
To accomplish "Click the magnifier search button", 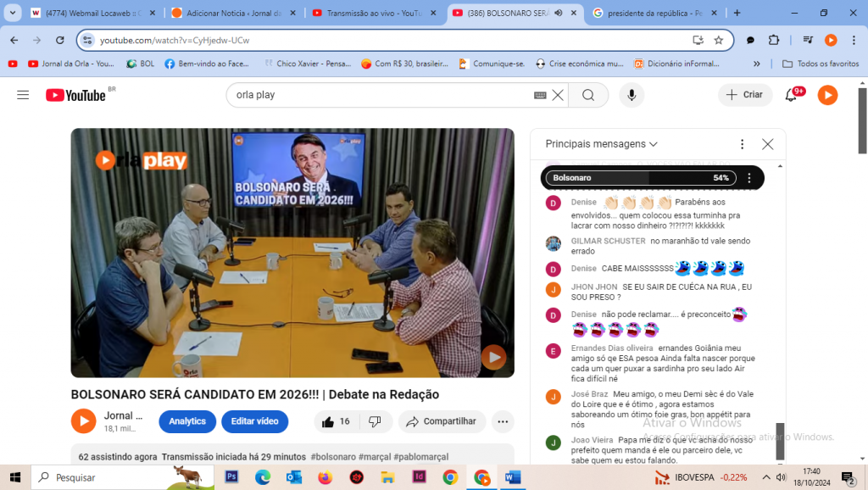I will pos(588,95).
